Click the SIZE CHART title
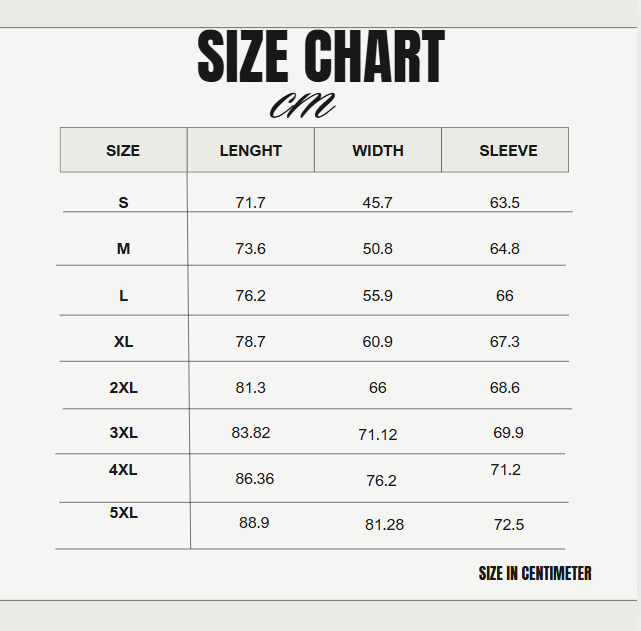Viewport: 641px width, 631px height. 320,57
